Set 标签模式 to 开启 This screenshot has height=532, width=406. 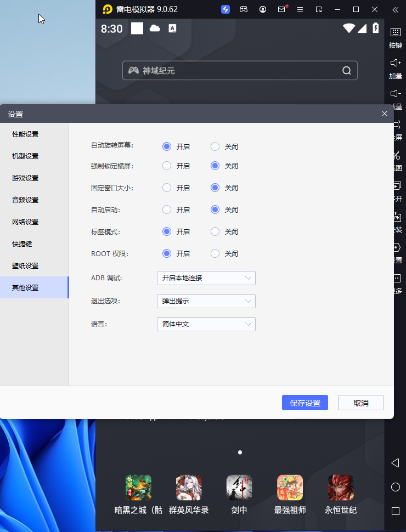pos(167,232)
